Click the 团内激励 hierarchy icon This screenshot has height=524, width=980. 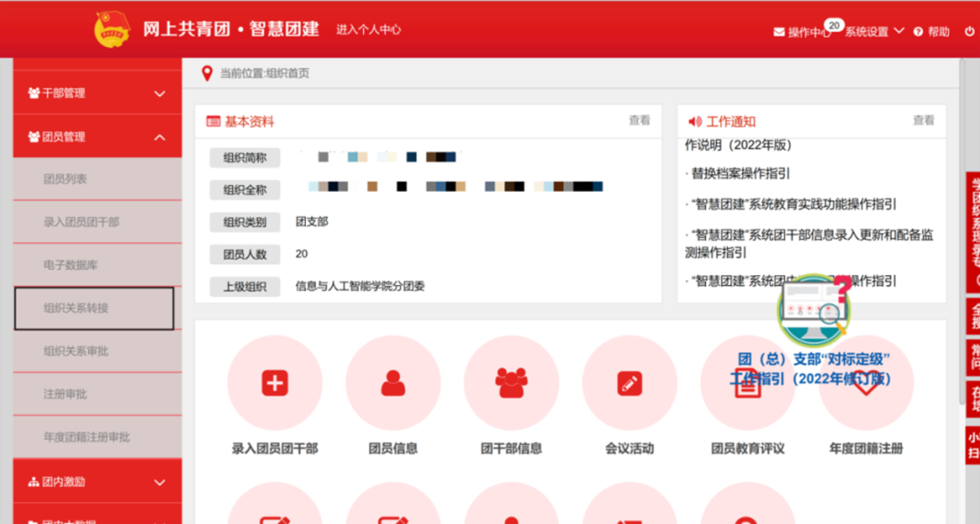[x=34, y=482]
